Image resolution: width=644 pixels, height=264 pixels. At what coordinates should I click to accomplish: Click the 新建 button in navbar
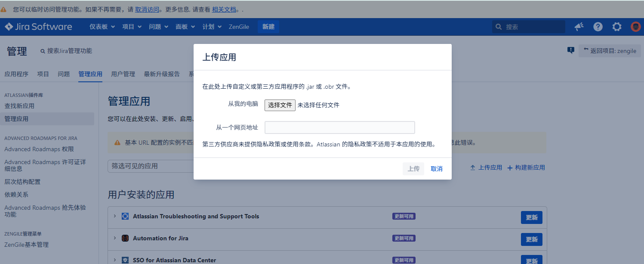tap(268, 27)
